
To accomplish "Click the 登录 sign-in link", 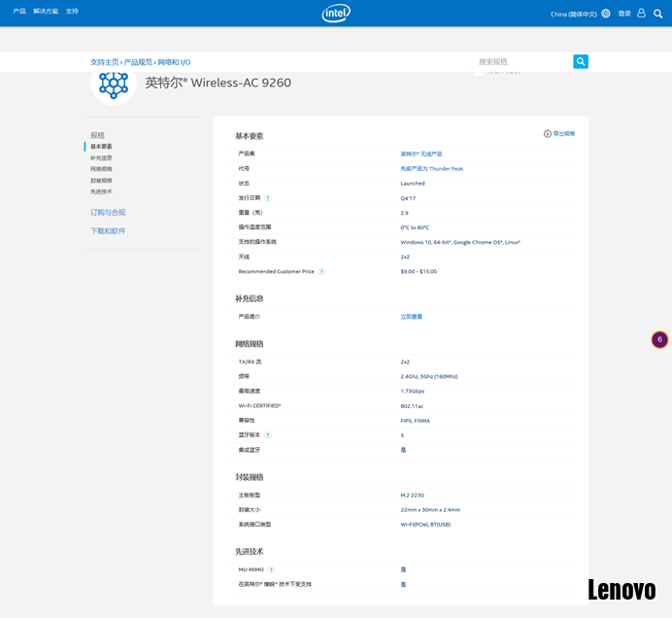I will point(624,14).
